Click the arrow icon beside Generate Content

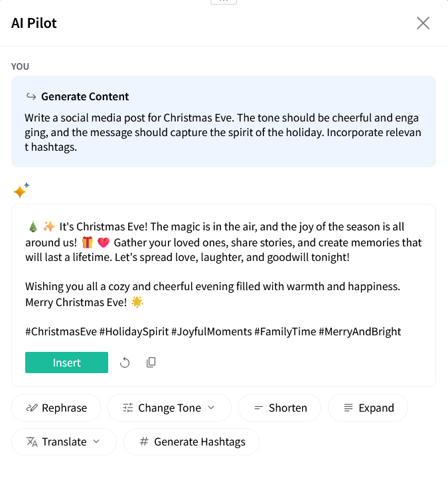click(31, 96)
